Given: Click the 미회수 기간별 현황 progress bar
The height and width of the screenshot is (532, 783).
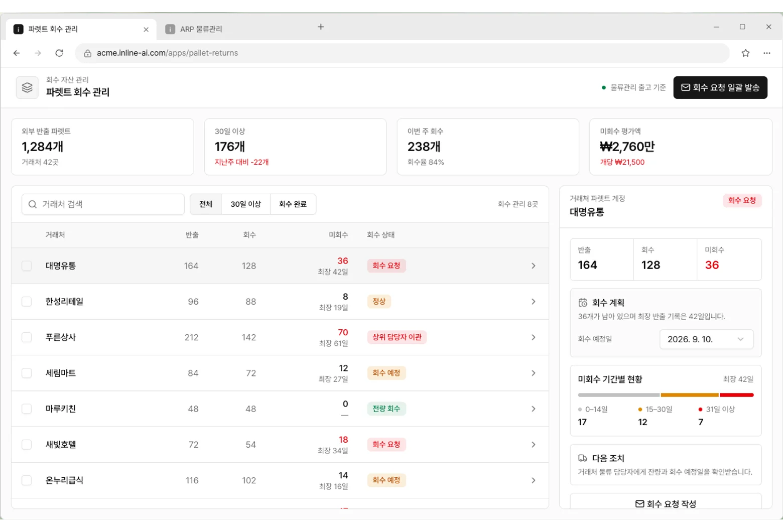Looking at the screenshot, I should (666, 395).
